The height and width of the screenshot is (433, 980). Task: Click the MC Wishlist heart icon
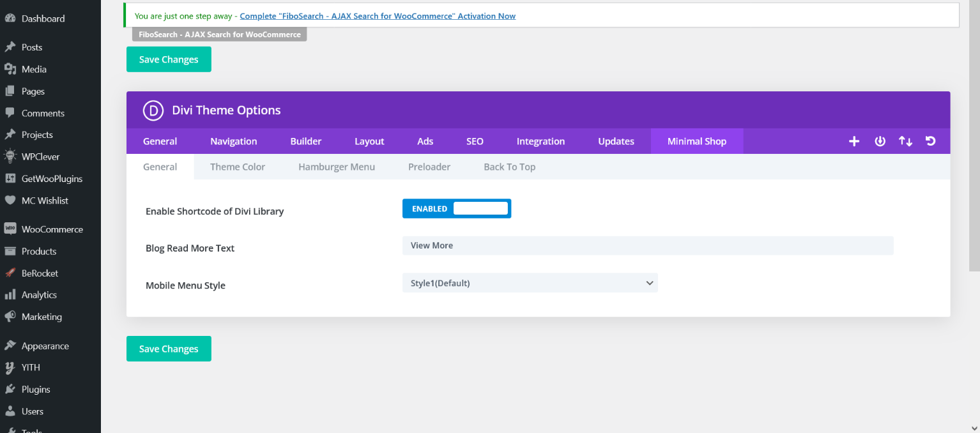(x=10, y=201)
